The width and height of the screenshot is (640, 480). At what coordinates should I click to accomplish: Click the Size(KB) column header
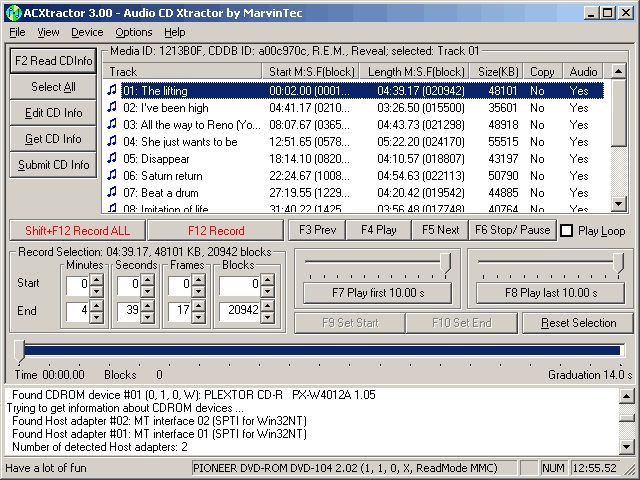click(x=497, y=71)
